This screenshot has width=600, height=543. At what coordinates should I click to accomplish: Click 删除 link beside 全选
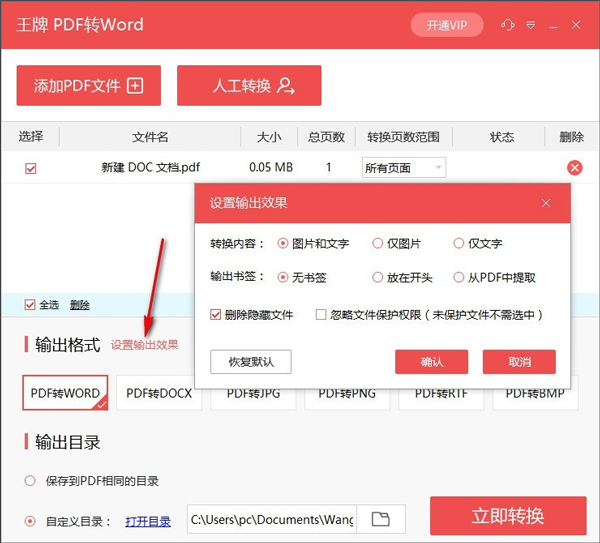click(x=80, y=305)
